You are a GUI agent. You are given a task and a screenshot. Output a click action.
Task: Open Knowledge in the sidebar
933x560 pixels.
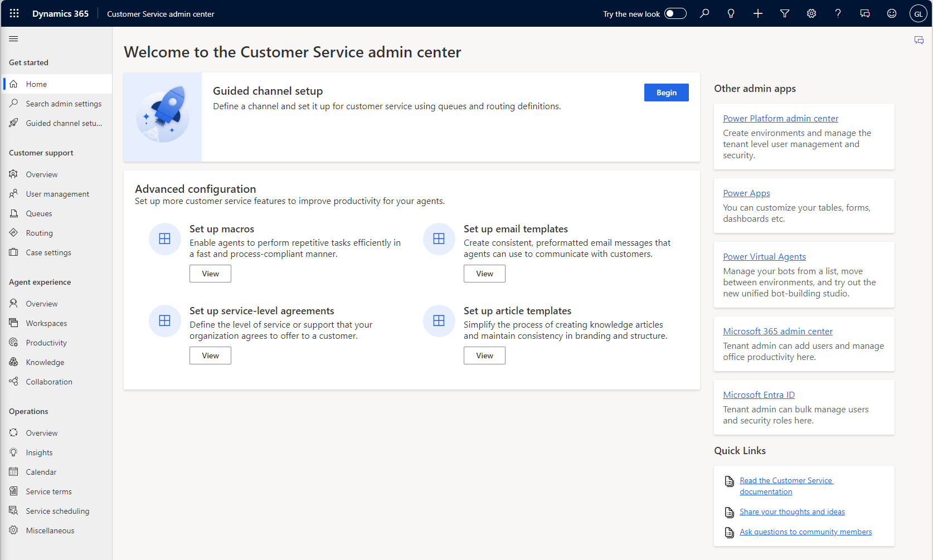56,362
